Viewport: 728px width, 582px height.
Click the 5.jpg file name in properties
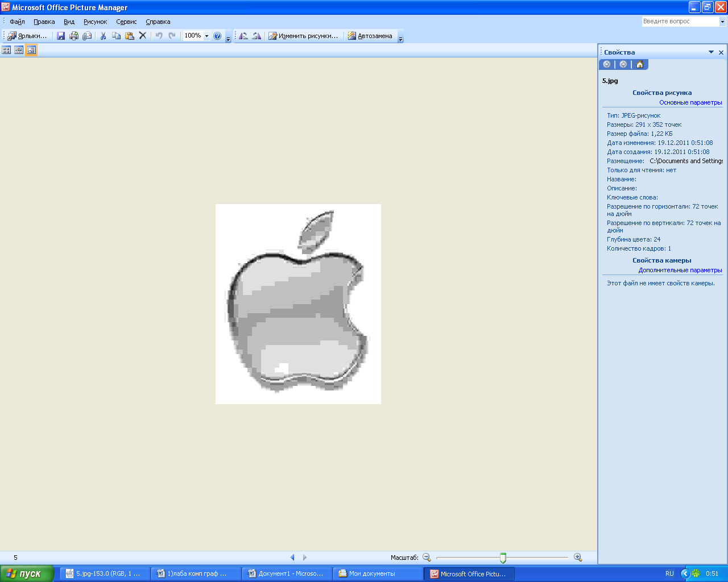pos(610,81)
